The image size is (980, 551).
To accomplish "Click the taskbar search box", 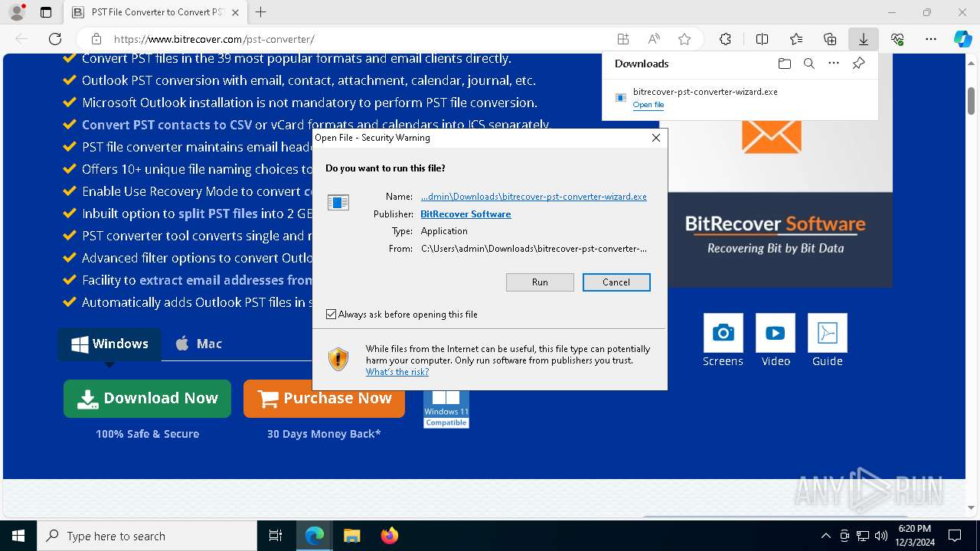I will click(147, 536).
